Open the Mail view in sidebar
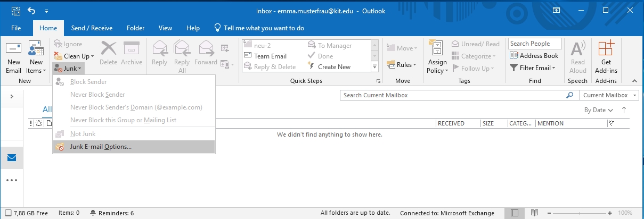The image size is (644, 219). click(11, 157)
